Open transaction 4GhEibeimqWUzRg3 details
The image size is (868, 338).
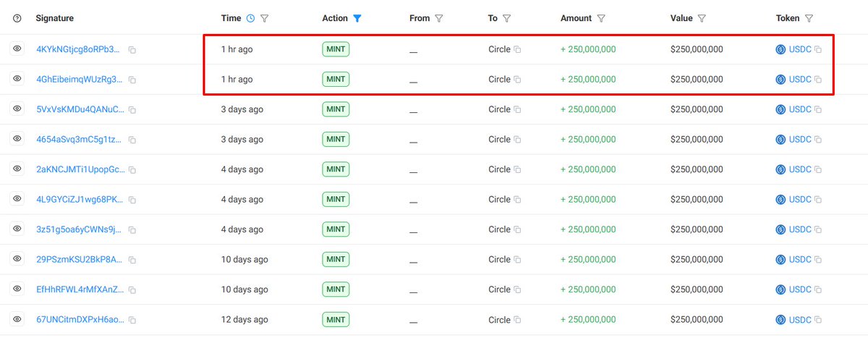click(x=80, y=80)
